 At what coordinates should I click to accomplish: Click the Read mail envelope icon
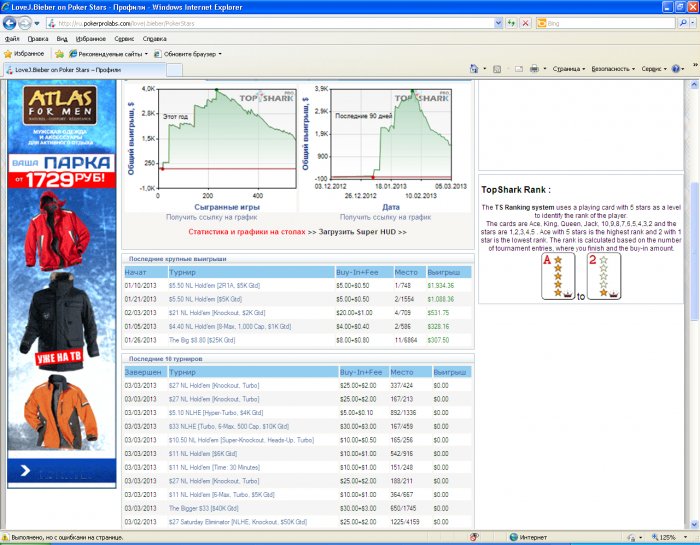519,69
